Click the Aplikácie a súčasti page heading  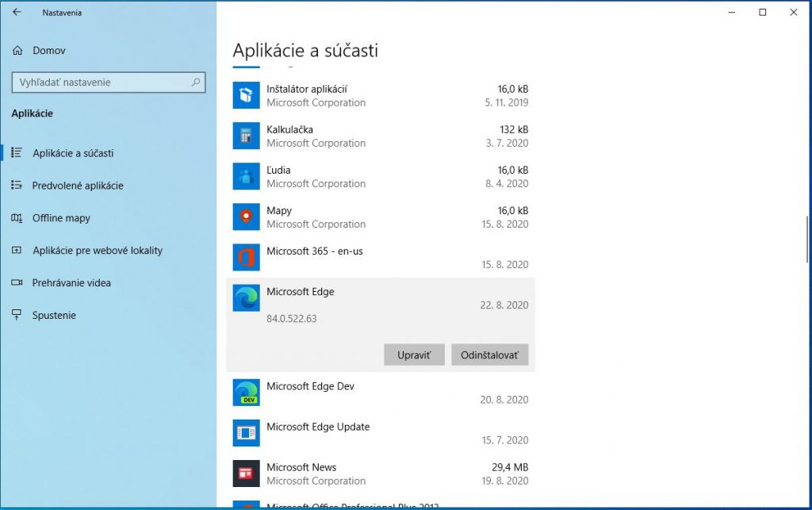305,50
